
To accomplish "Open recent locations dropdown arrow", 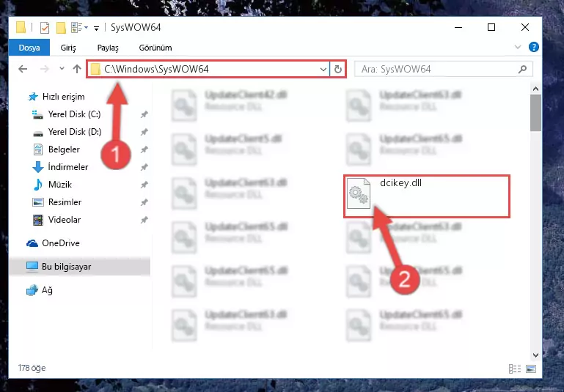I will pos(62,68).
